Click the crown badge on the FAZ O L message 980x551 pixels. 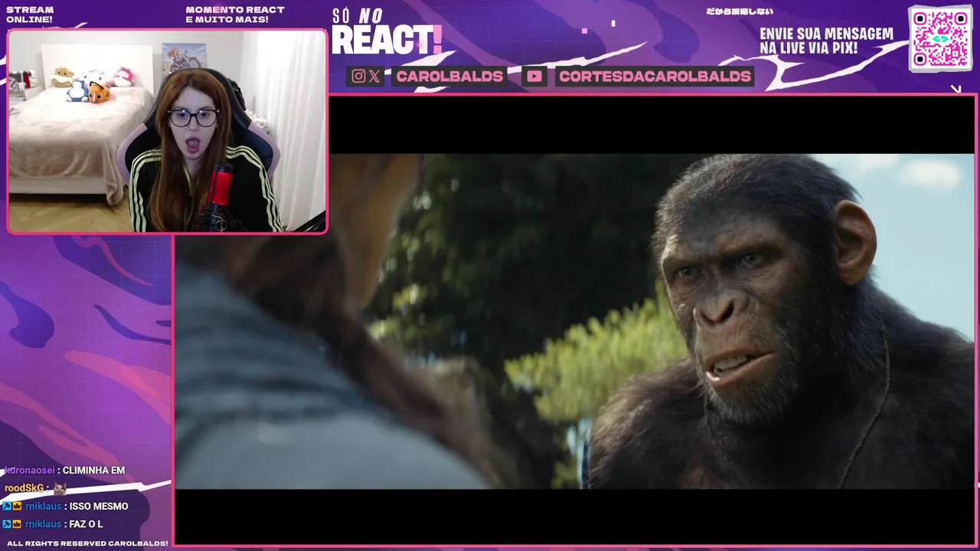(x=17, y=523)
